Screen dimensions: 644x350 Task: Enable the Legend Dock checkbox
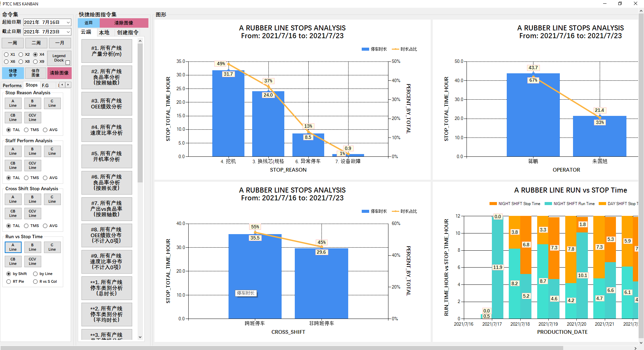coord(68,62)
